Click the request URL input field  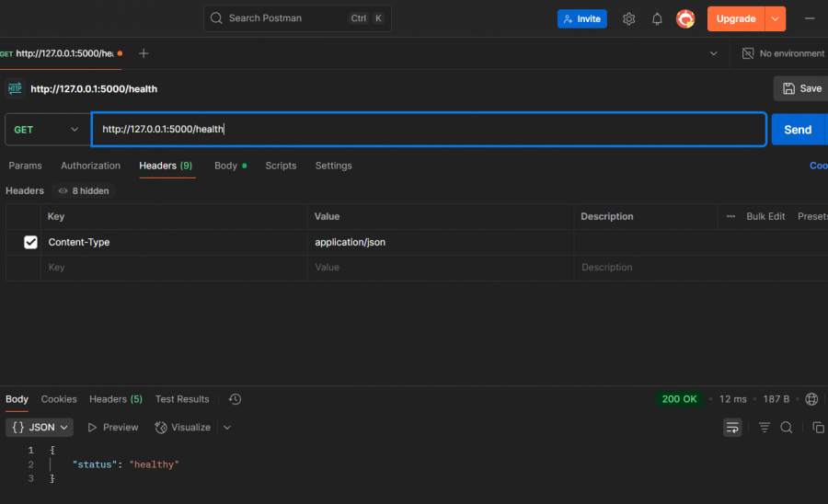tap(428, 130)
